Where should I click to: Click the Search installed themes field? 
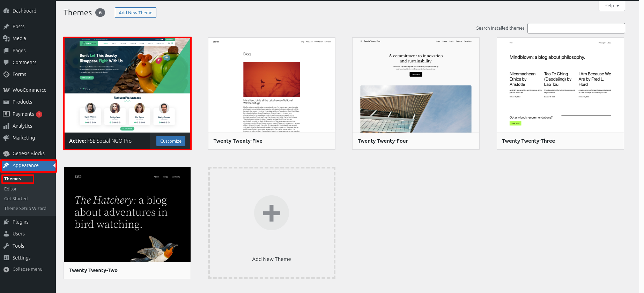click(x=576, y=28)
